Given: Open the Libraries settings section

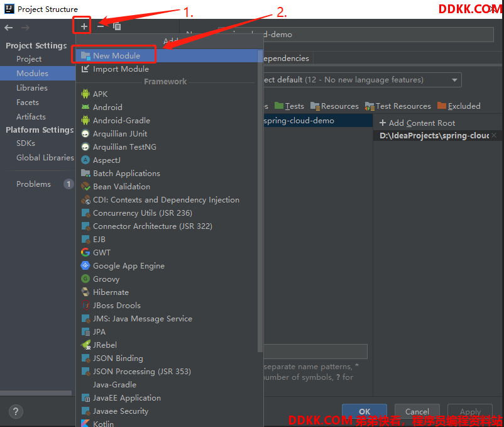Looking at the screenshot, I should pyautogui.click(x=32, y=88).
